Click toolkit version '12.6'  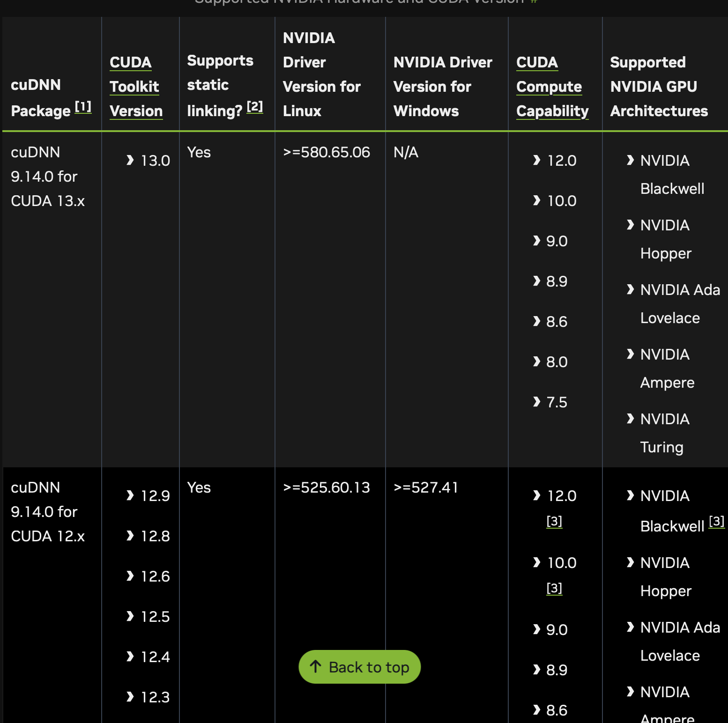[156, 576]
